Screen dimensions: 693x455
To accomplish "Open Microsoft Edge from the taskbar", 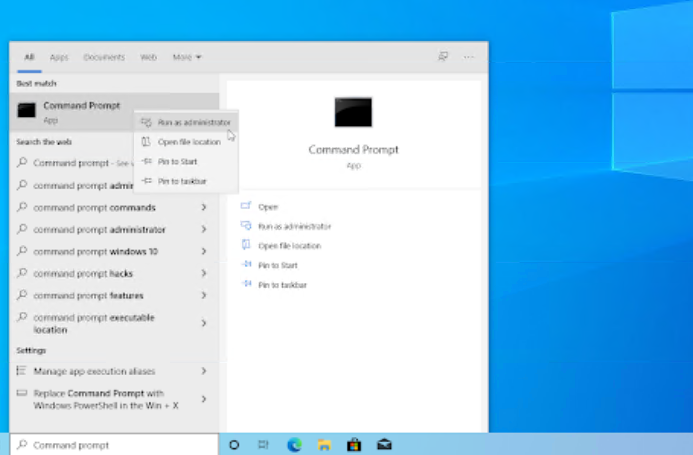I will coord(294,445).
